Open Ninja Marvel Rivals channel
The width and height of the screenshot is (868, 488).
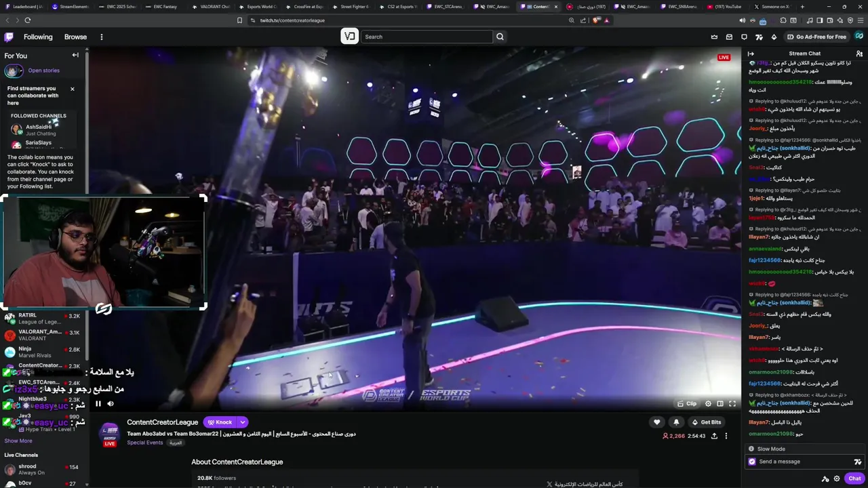tap(45, 352)
